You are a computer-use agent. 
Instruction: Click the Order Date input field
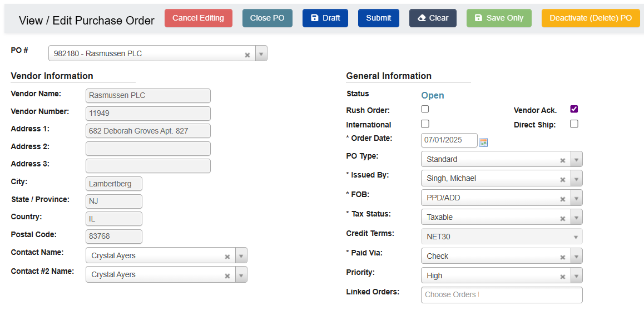coord(449,140)
